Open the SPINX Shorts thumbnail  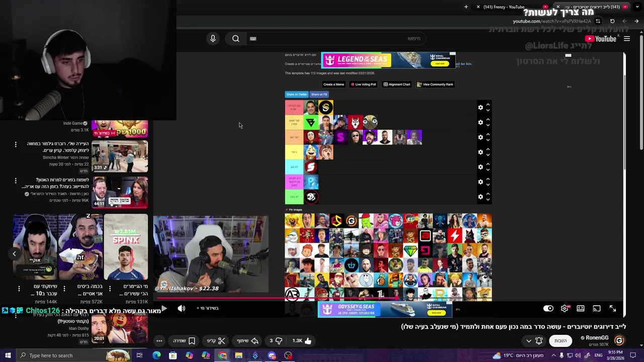click(126, 247)
